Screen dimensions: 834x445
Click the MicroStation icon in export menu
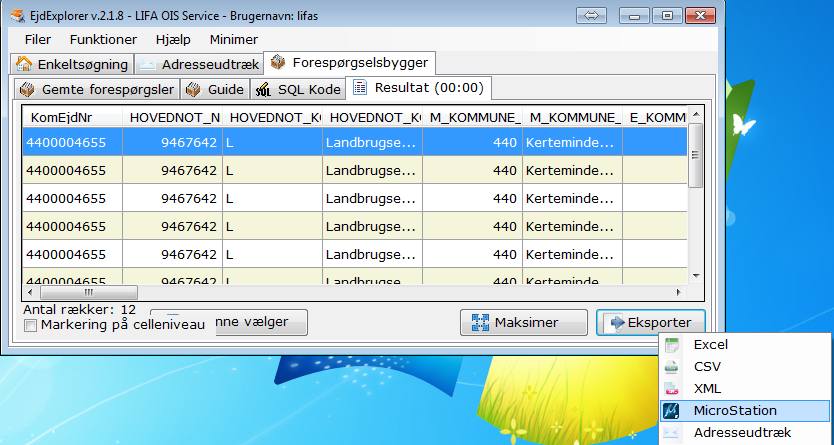672,410
